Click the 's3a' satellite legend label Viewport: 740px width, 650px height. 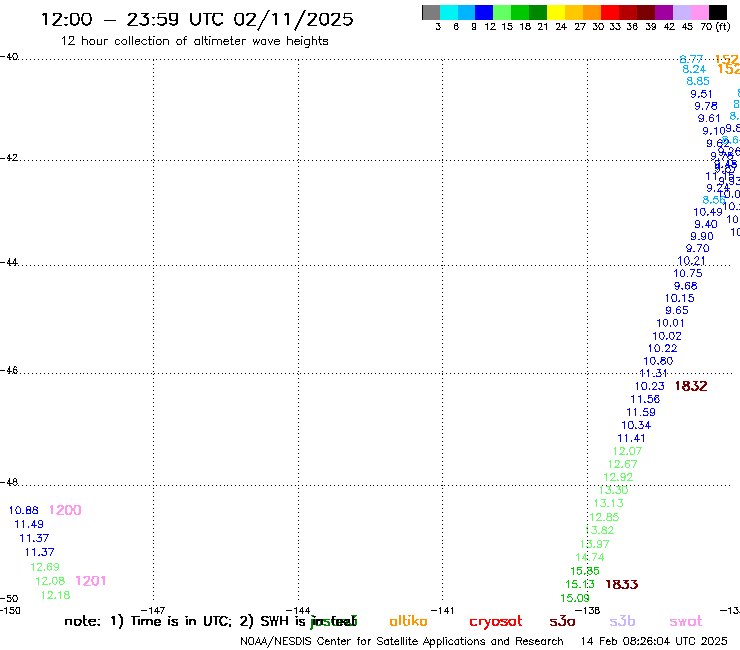pyautogui.click(x=562, y=622)
